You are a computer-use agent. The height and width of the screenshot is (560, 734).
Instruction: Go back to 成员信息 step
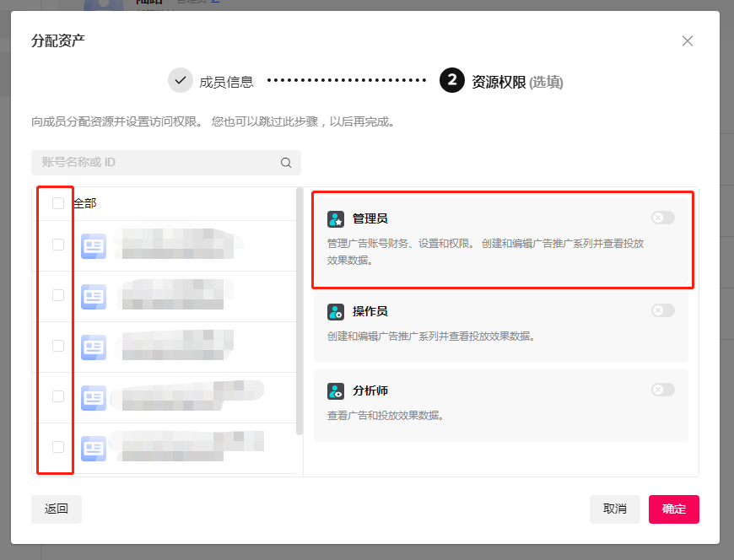tap(227, 83)
